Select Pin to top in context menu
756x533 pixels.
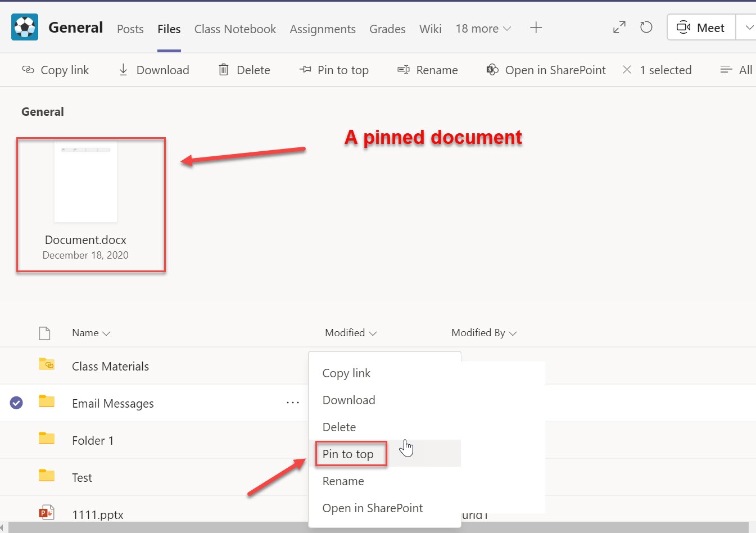click(385, 454)
